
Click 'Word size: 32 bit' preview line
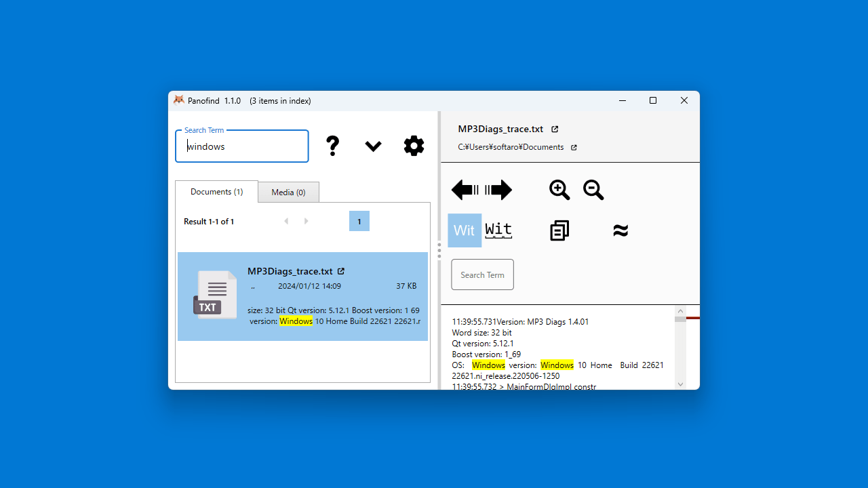tap(482, 333)
